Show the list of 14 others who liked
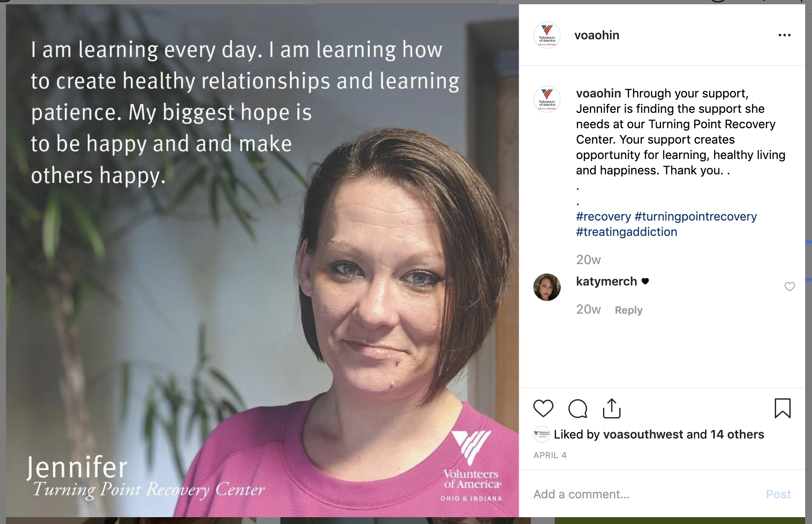Viewport: 812px width, 524px height. pyautogui.click(x=737, y=434)
